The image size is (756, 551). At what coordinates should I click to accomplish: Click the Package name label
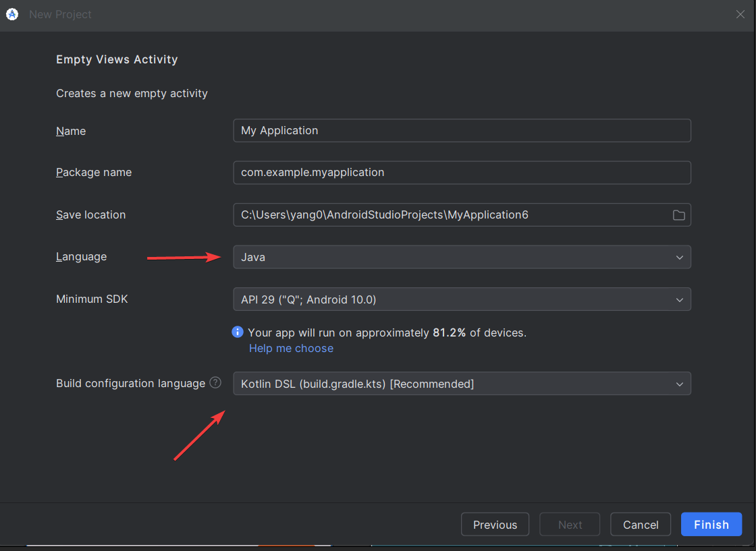[x=94, y=173]
